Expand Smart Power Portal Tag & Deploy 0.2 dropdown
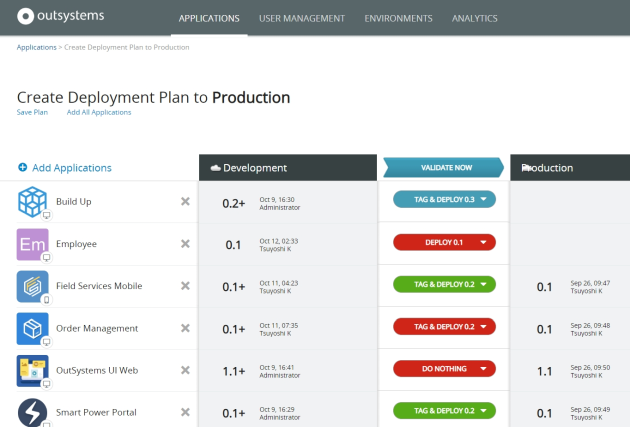Viewport: 630px width, 427px height. tap(483, 411)
